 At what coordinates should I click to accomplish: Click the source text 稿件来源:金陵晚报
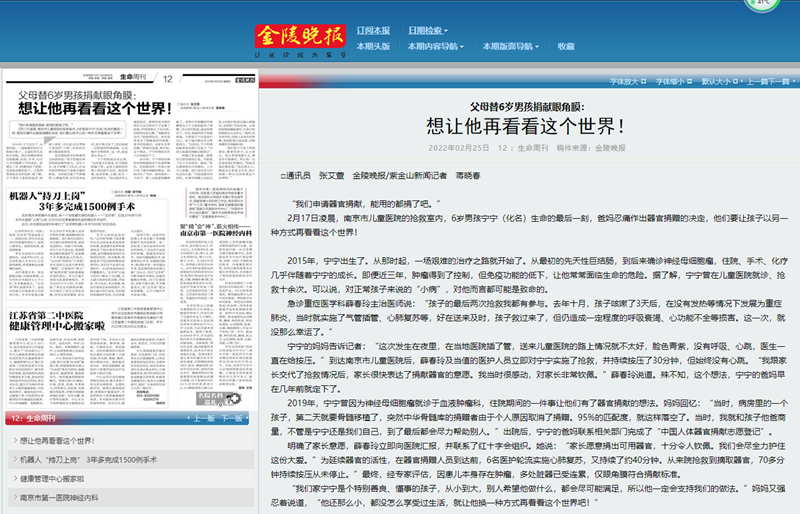pos(591,148)
